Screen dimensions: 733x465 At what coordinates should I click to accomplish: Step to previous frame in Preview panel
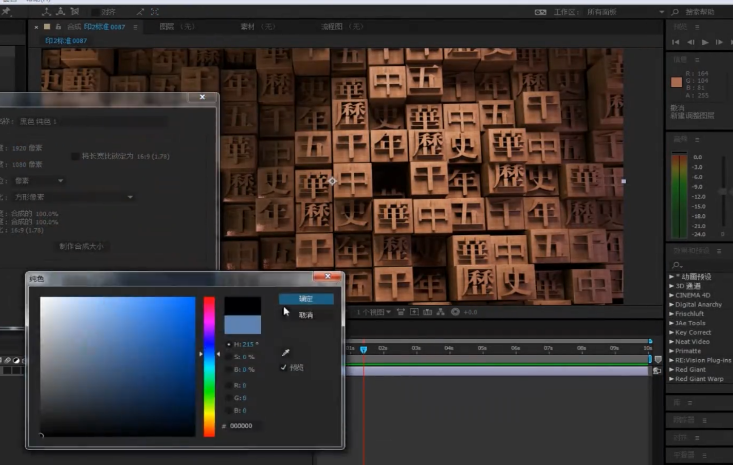(x=691, y=42)
